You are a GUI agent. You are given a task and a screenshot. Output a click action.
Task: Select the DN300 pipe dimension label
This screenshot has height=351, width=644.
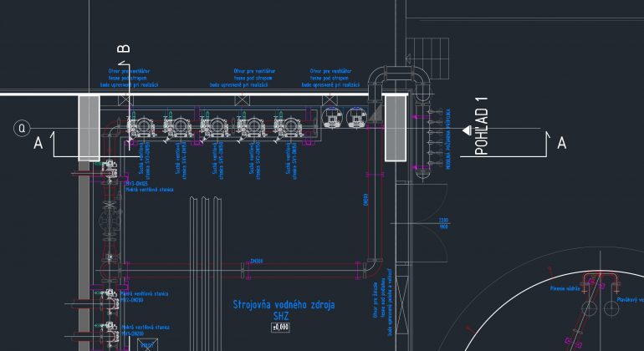(256, 261)
